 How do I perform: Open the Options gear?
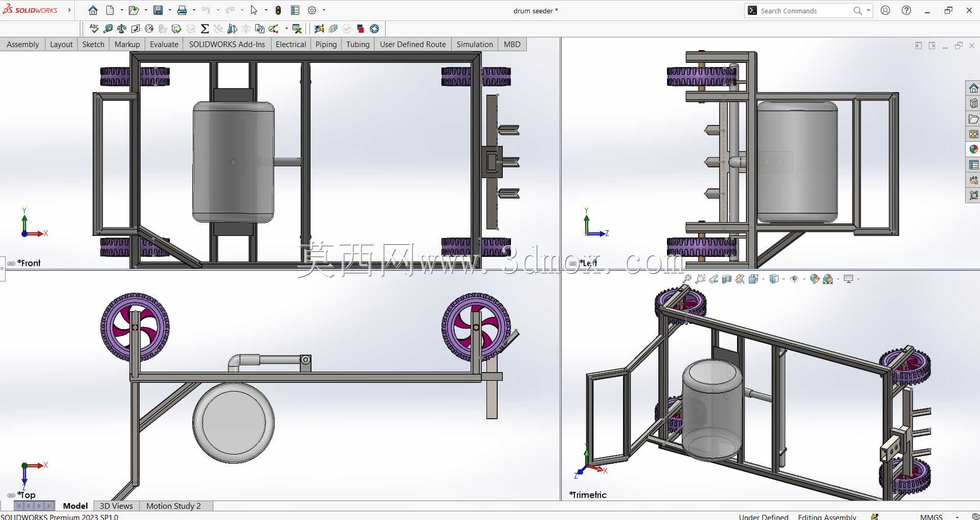[312, 10]
